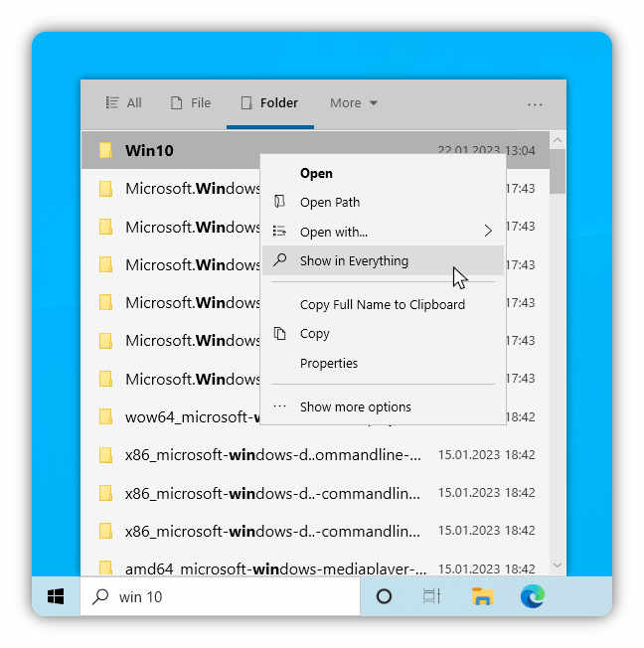Image resolution: width=644 pixels, height=648 pixels.
Task: Click the results scrollbar down arrow
Action: tap(558, 565)
